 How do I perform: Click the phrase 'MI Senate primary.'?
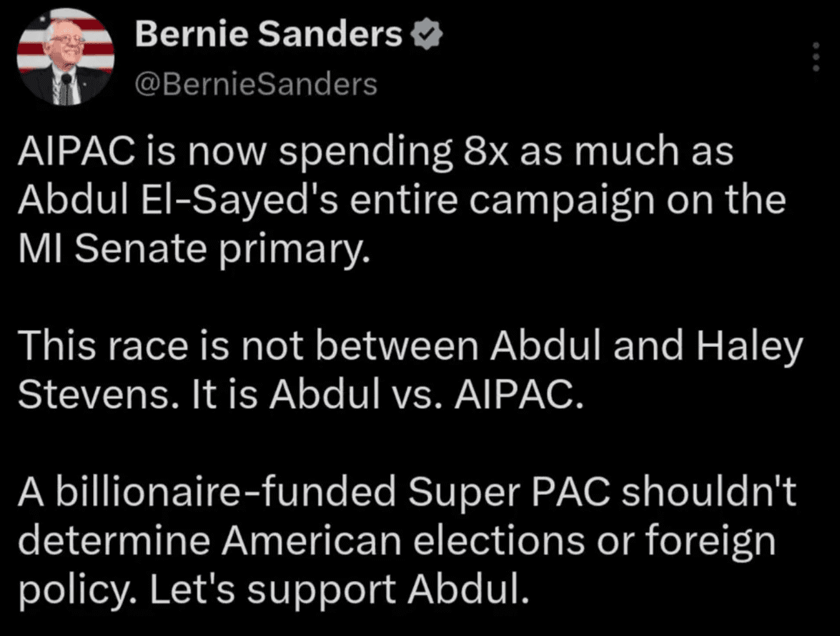pos(194,250)
